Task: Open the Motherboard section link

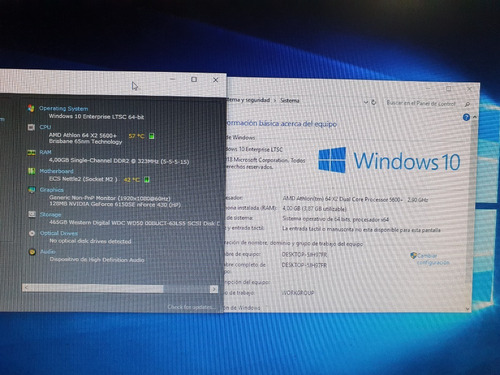Action: (x=56, y=171)
